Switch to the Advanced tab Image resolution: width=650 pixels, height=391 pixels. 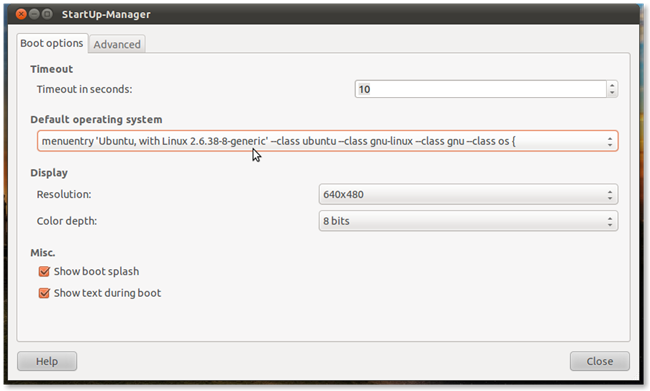point(117,44)
